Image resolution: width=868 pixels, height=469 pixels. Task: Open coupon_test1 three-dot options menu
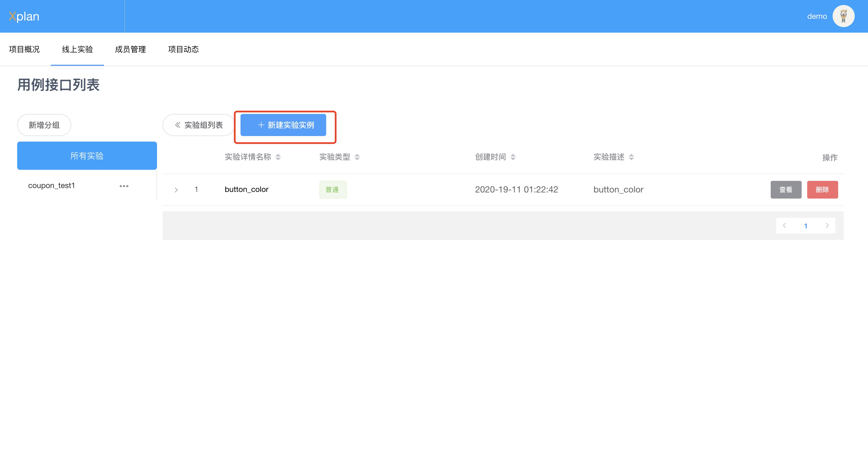[124, 186]
